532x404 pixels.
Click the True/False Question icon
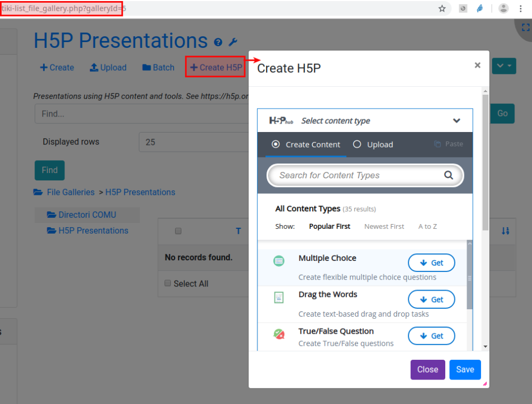point(279,334)
